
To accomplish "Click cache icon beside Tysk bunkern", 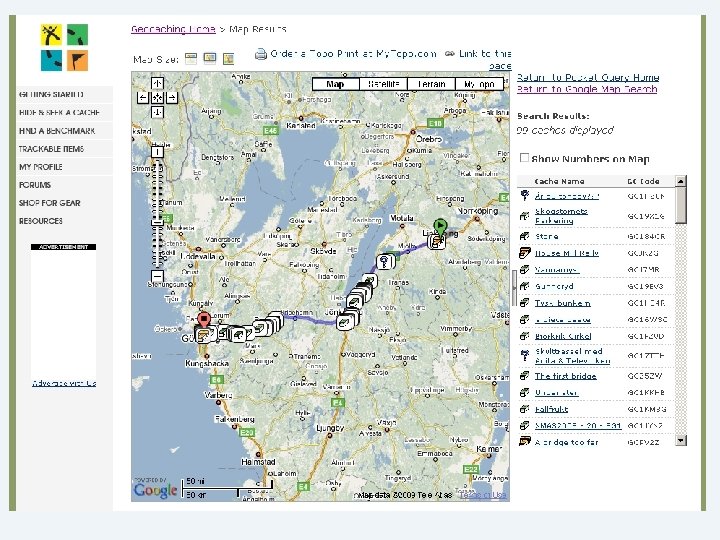I will (x=524, y=303).
